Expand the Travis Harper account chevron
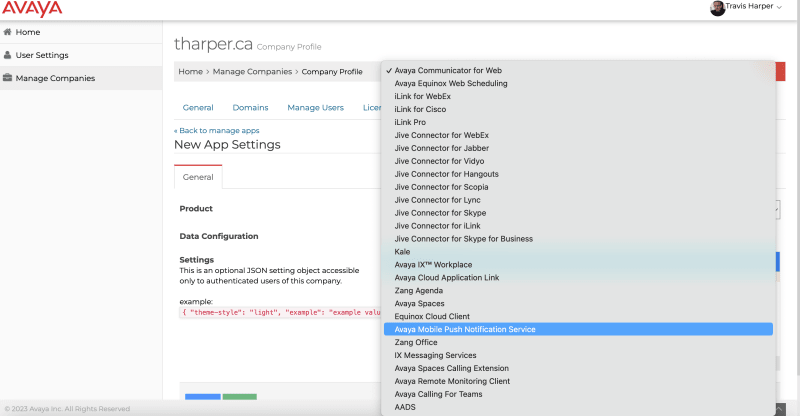The image size is (800, 416). click(779, 7)
